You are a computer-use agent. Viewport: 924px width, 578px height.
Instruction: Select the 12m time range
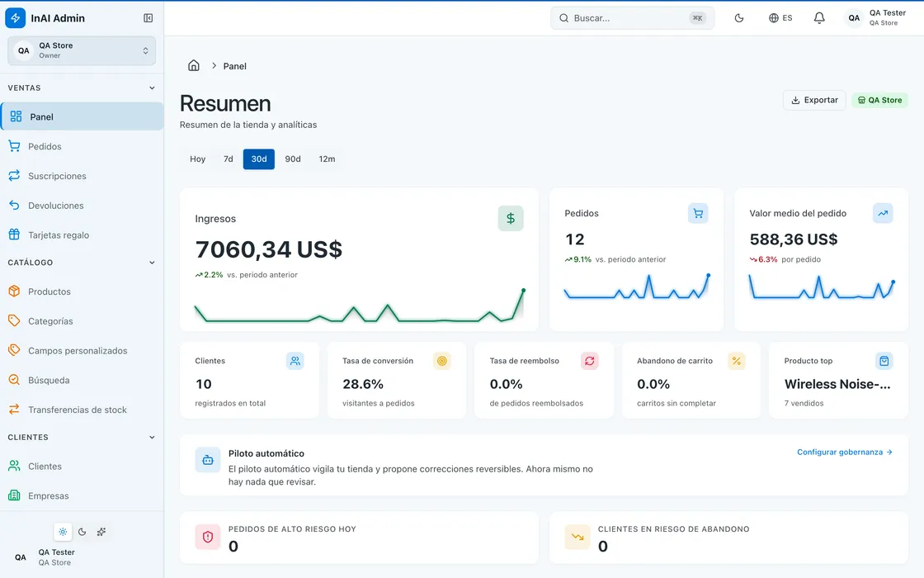tap(327, 159)
